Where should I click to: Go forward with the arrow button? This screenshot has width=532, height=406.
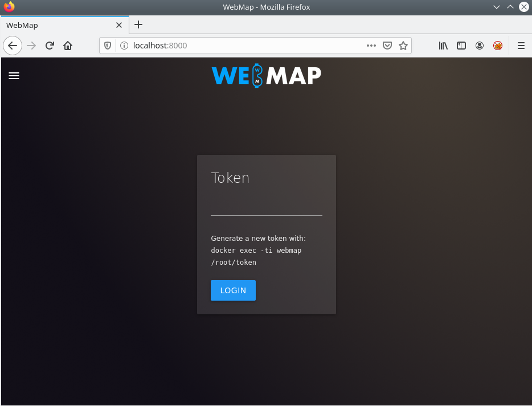point(31,46)
